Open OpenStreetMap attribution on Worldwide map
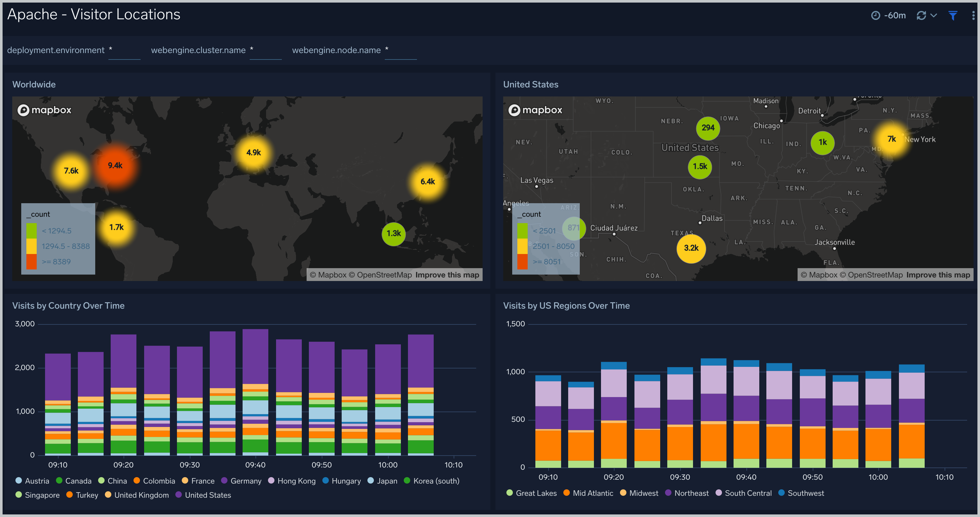The height and width of the screenshot is (517, 980). (380, 275)
